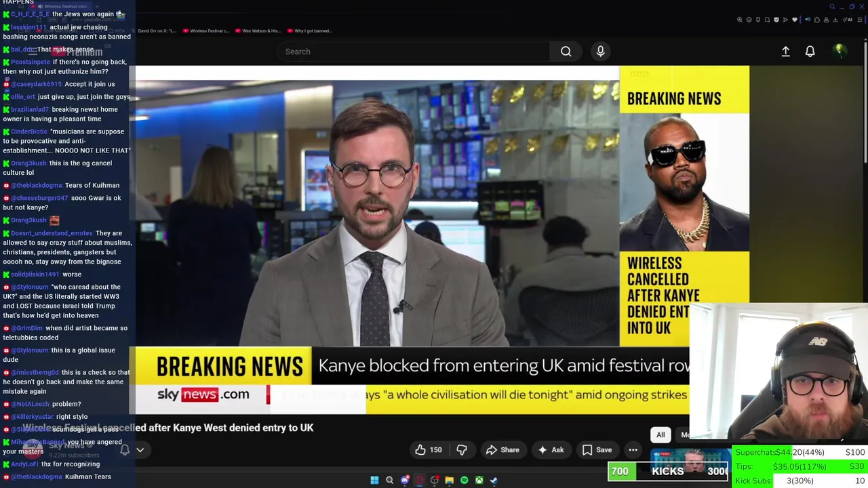Open the browser extensions cube icon
The width and height of the screenshot is (868, 488).
coord(817,20)
